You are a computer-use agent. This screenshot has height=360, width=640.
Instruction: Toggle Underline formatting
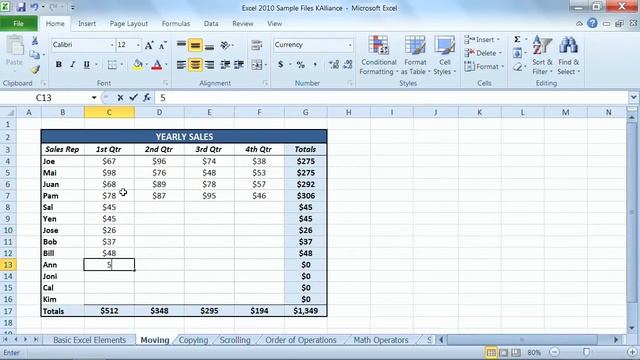coord(87,64)
